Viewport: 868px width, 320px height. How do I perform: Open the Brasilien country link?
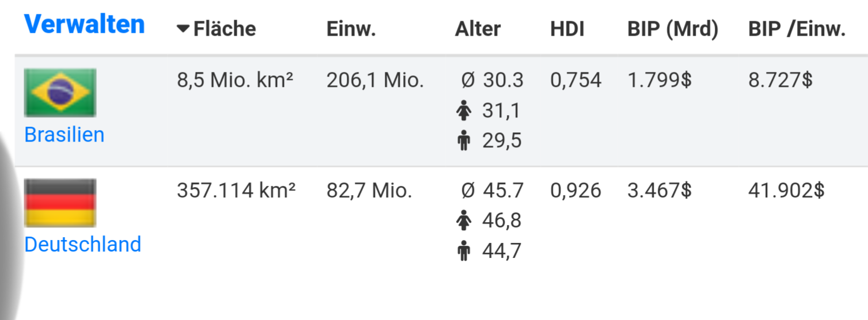coord(64,135)
